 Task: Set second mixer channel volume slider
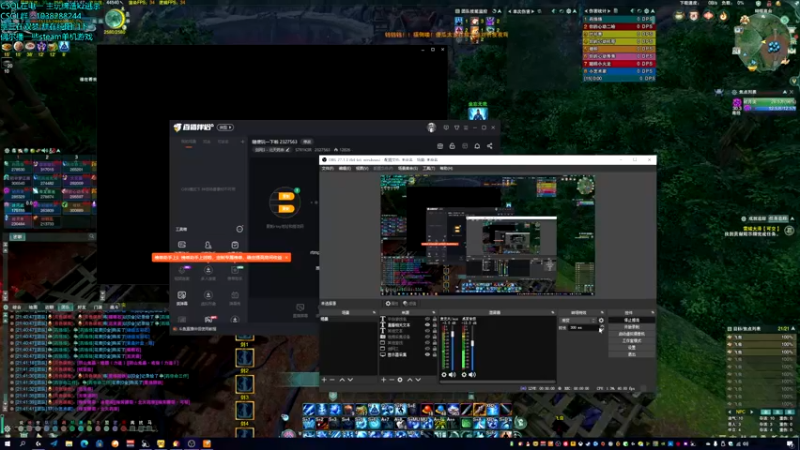click(472, 343)
